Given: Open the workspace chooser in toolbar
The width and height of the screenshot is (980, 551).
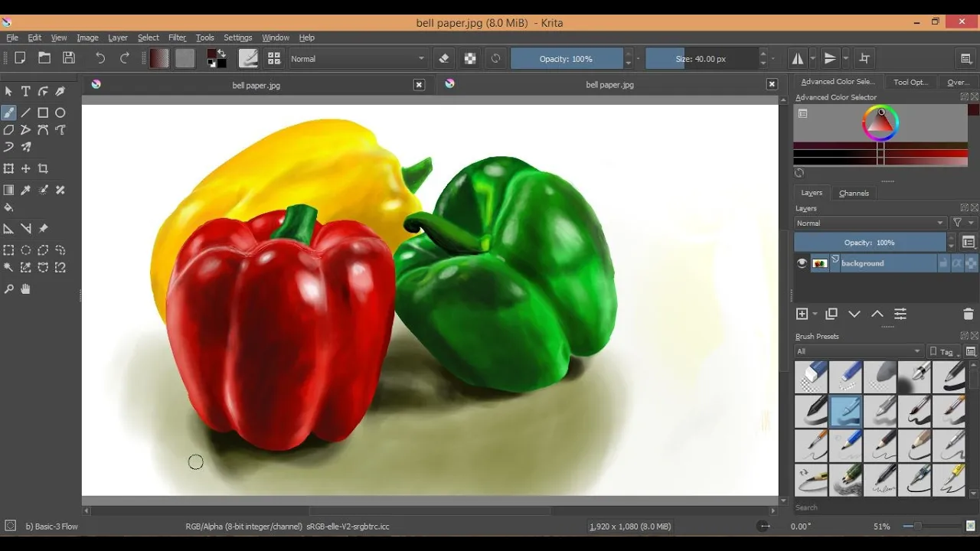Looking at the screenshot, I should pyautogui.click(x=966, y=58).
